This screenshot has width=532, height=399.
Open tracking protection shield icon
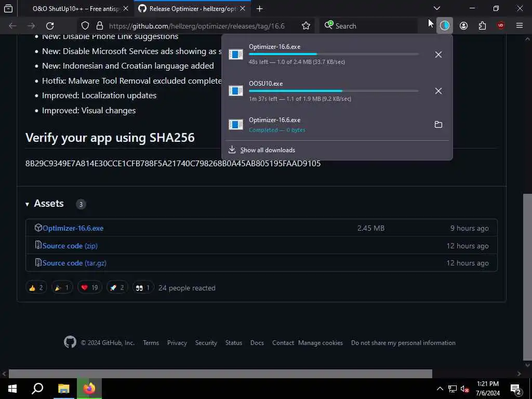[x=85, y=26]
